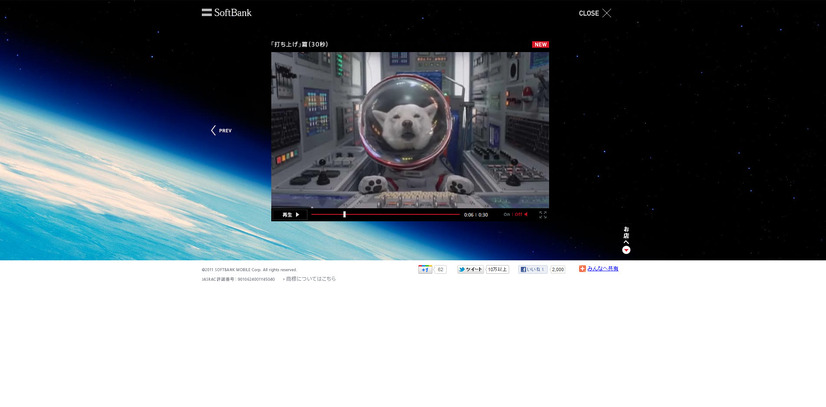Screen dimensions: 826x407
Task: Click the red video progress bar
Action: coord(400,214)
